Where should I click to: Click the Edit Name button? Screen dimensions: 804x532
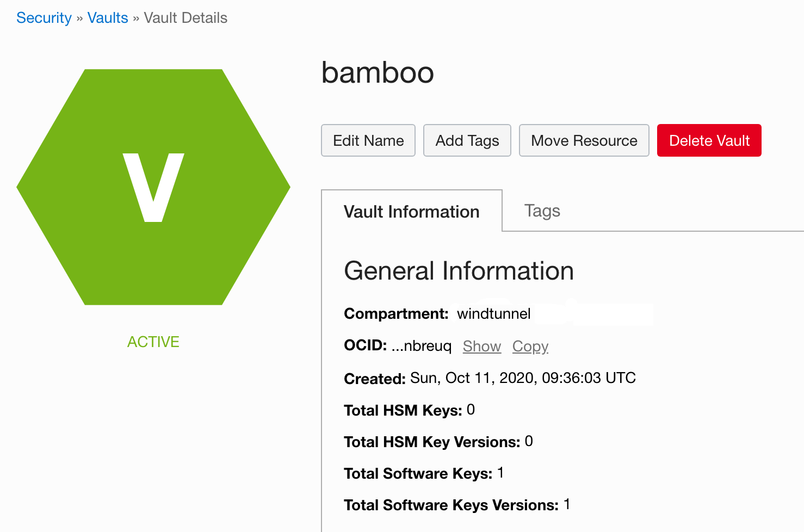(x=368, y=140)
